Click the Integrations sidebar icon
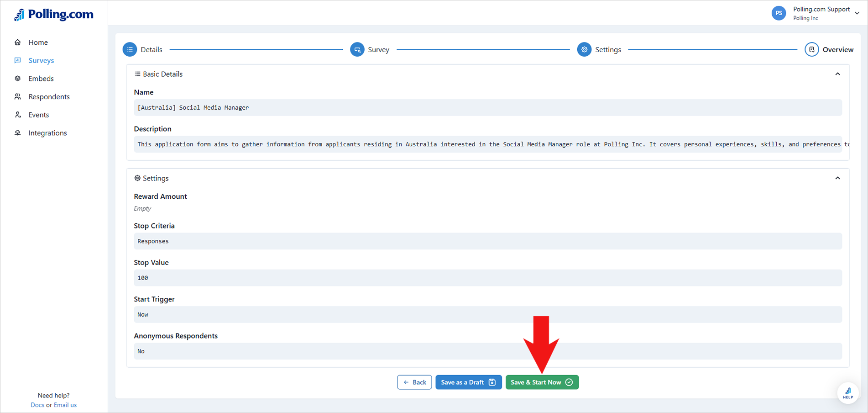Viewport: 868px width, 413px height. [x=18, y=133]
